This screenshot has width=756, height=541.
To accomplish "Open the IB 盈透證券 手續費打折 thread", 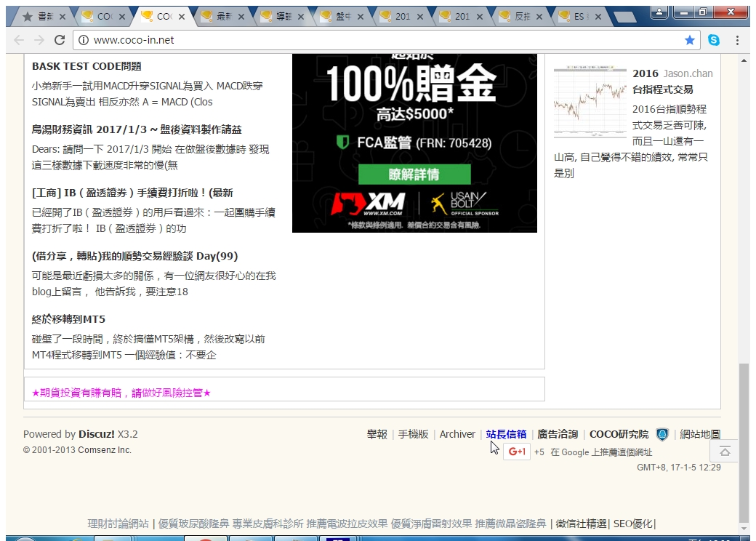I will point(132,193).
